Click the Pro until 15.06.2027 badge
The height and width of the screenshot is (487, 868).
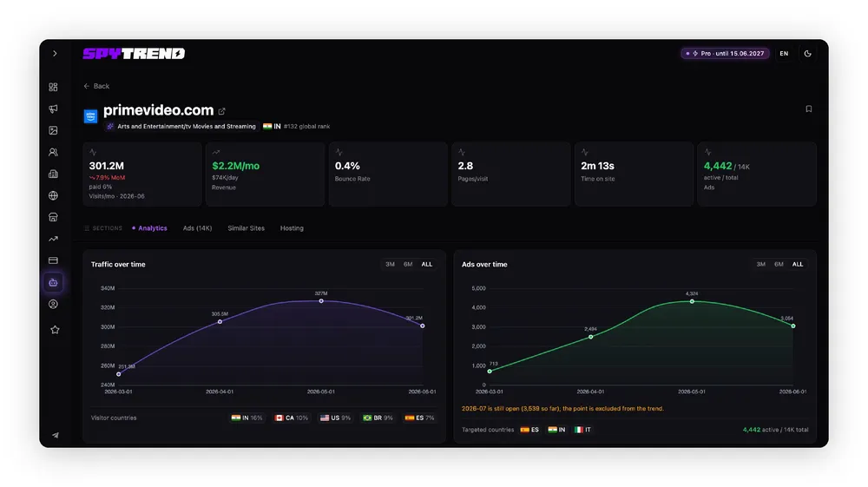tap(725, 54)
